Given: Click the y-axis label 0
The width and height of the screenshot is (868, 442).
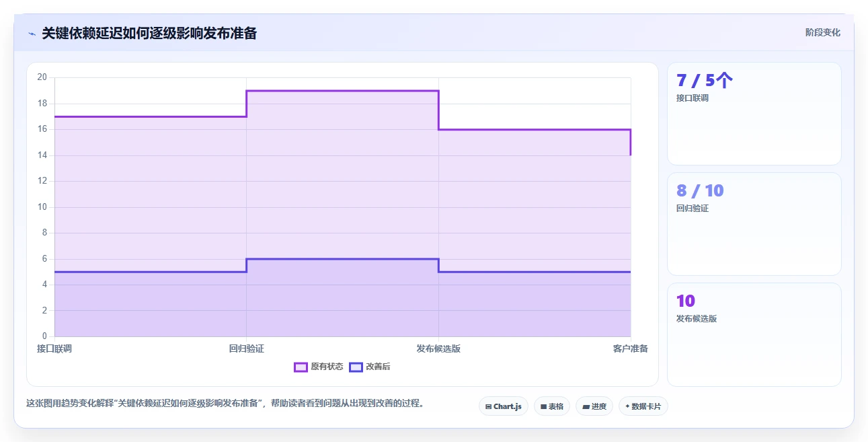Looking at the screenshot, I should click(44, 336).
